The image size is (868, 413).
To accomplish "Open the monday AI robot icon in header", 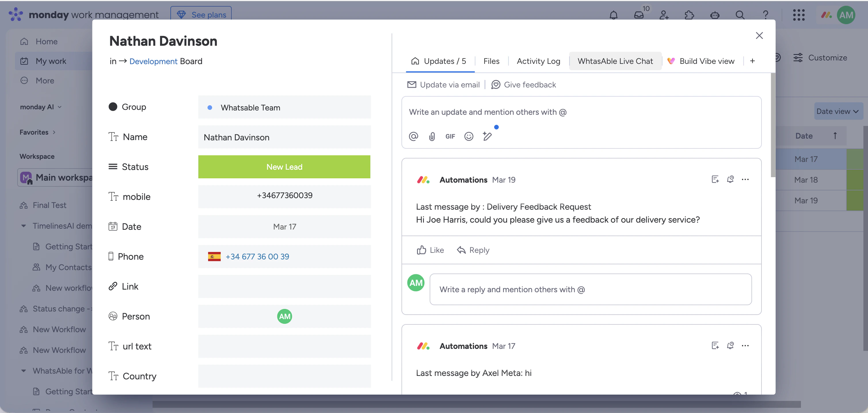I will (715, 15).
